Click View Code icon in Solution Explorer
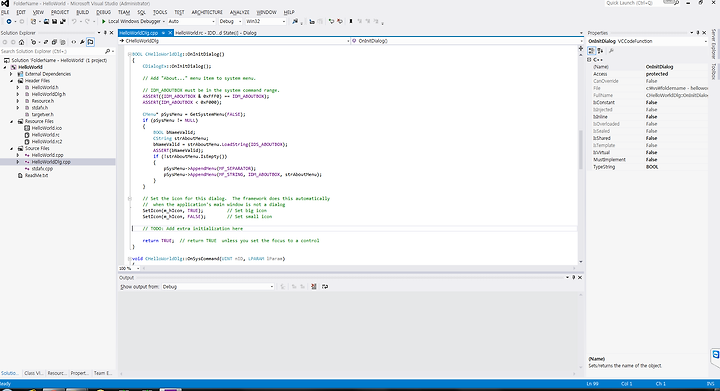720x391 pixels. tap(73, 42)
